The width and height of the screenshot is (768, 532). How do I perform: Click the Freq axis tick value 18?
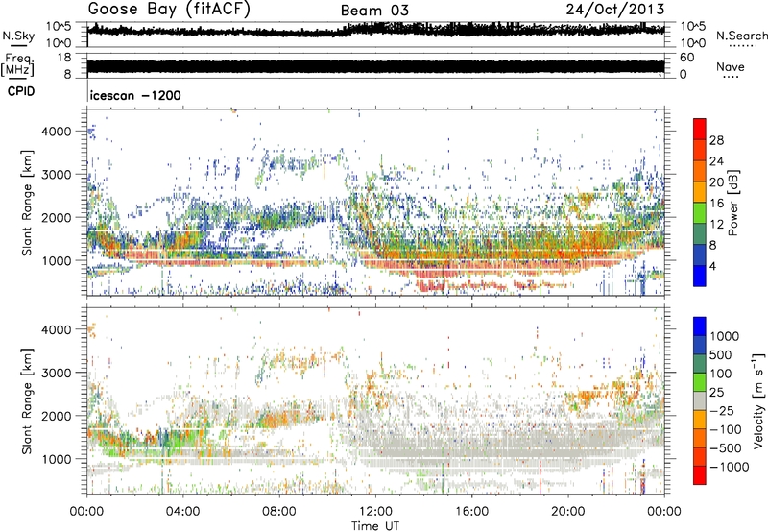(64, 58)
